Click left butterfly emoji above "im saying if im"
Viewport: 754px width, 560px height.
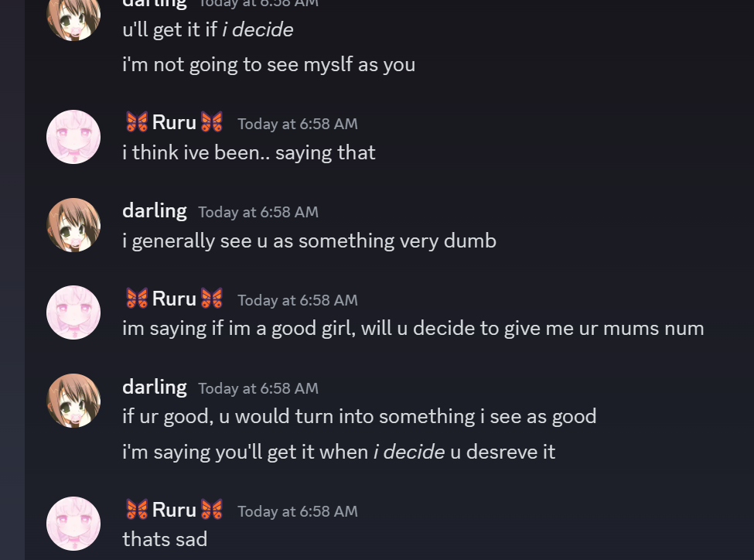[136, 299]
